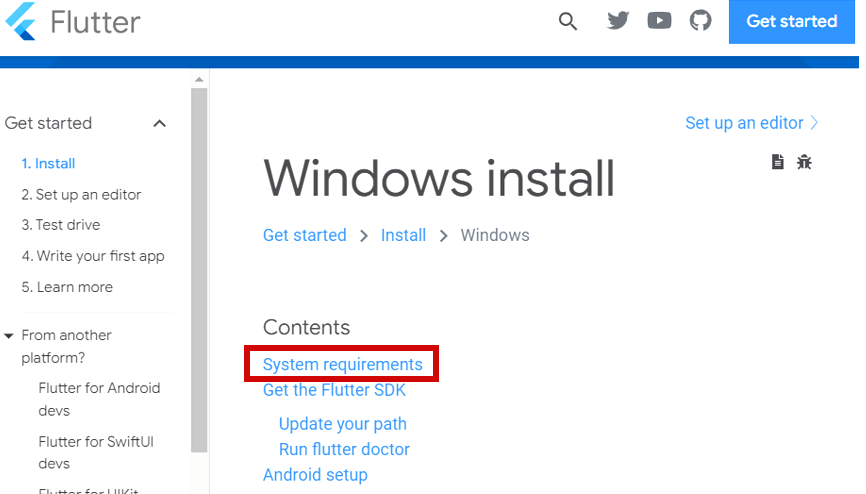Click the view page source document icon

point(778,162)
